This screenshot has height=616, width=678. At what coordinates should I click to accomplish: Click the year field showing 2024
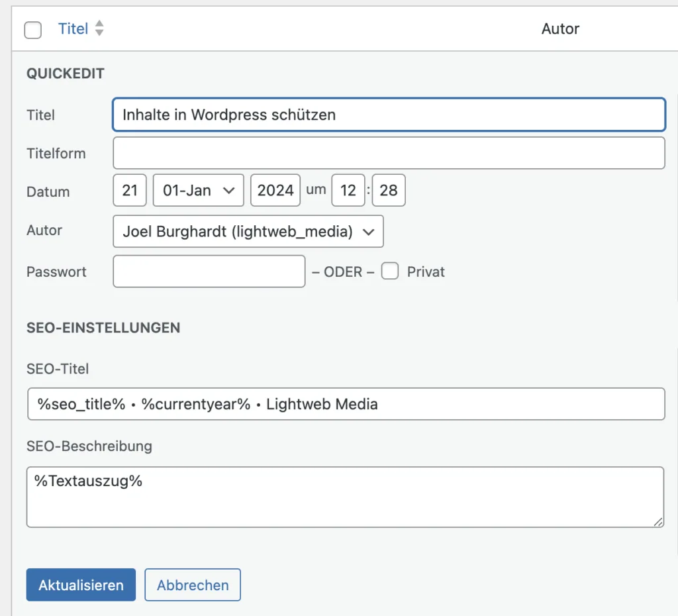coord(275,190)
